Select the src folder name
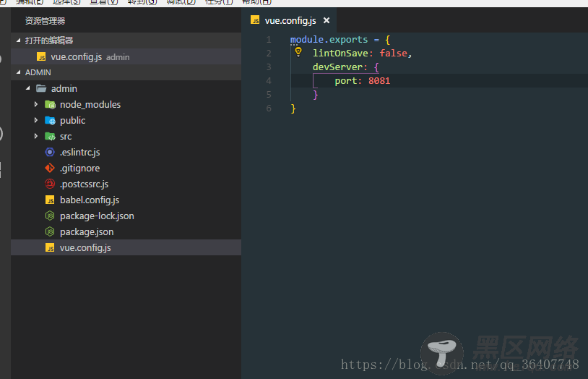 pos(66,137)
